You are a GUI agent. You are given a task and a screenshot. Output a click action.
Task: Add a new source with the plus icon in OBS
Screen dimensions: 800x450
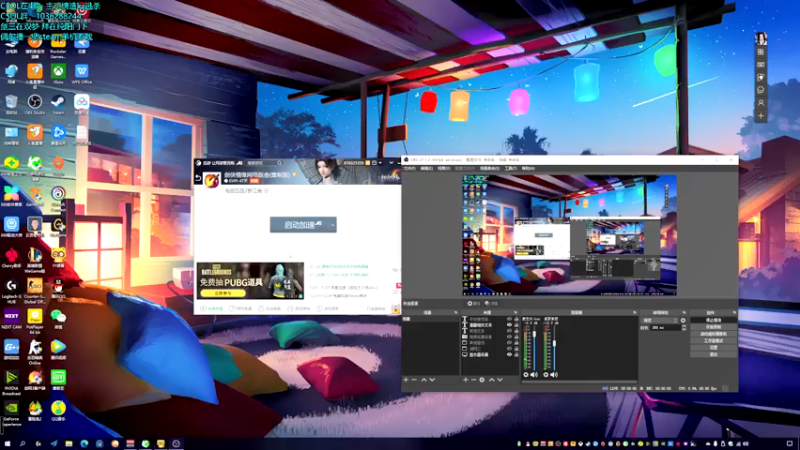pos(465,380)
